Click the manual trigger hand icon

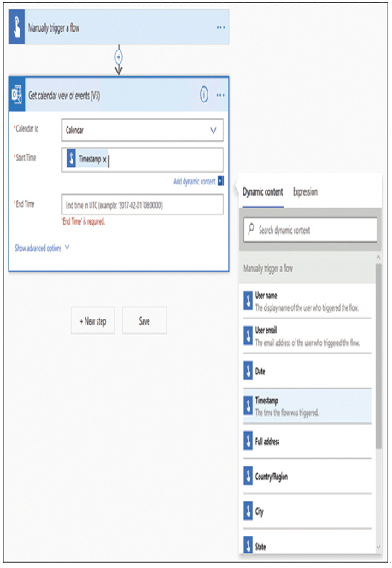[x=17, y=27]
